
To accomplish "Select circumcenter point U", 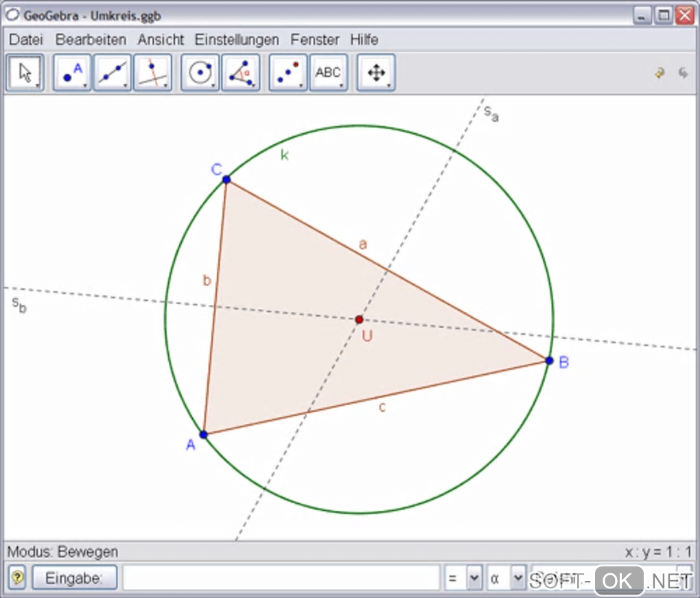I will pos(359,320).
